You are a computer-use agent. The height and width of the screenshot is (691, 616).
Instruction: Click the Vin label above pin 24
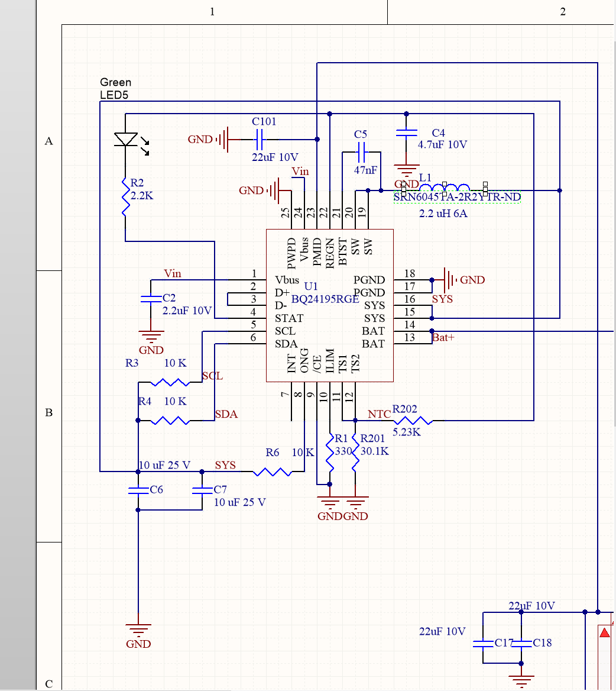point(301,171)
